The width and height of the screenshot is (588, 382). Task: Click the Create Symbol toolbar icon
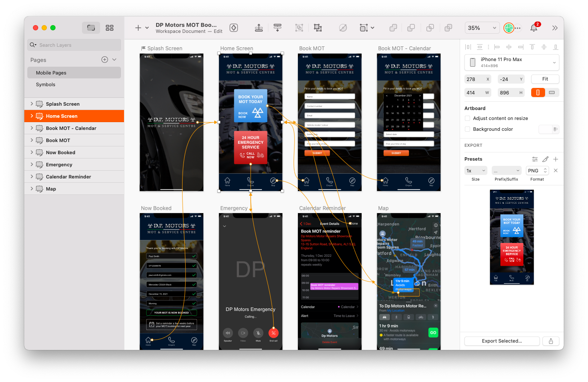(233, 28)
